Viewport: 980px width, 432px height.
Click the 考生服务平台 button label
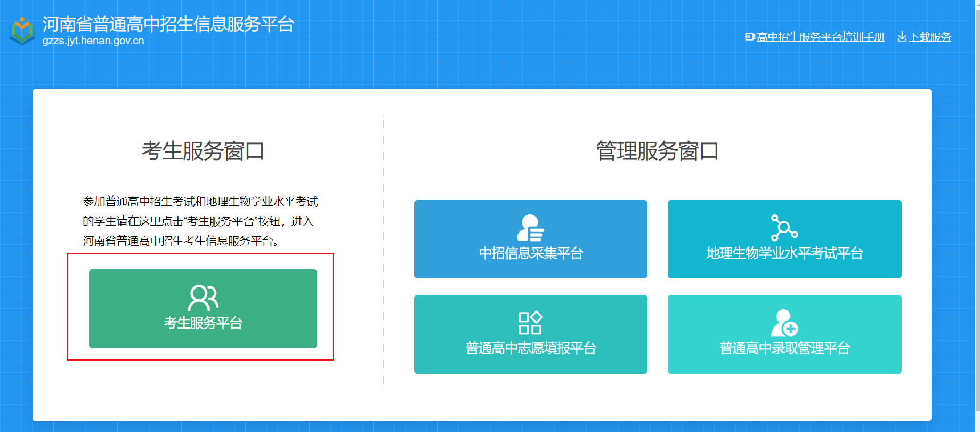pyautogui.click(x=203, y=323)
